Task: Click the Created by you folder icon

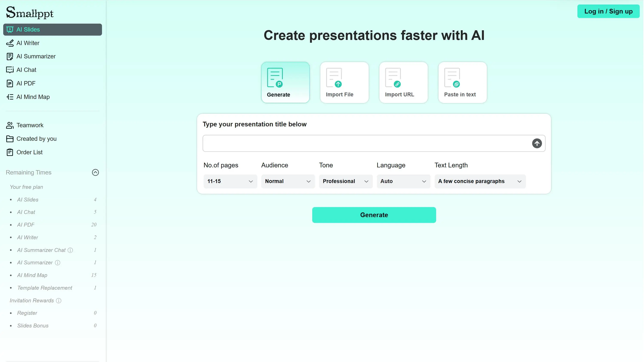Action: click(x=10, y=139)
